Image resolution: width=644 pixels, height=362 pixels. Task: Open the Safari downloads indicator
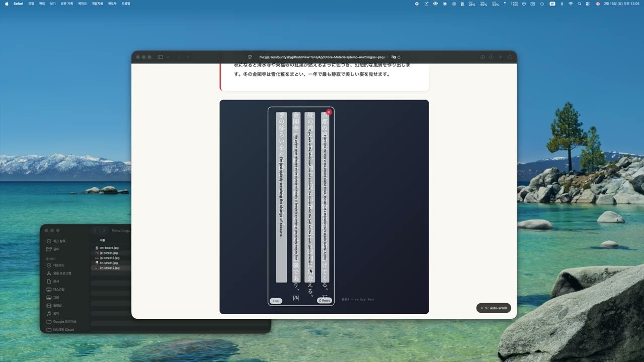[482, 57]
